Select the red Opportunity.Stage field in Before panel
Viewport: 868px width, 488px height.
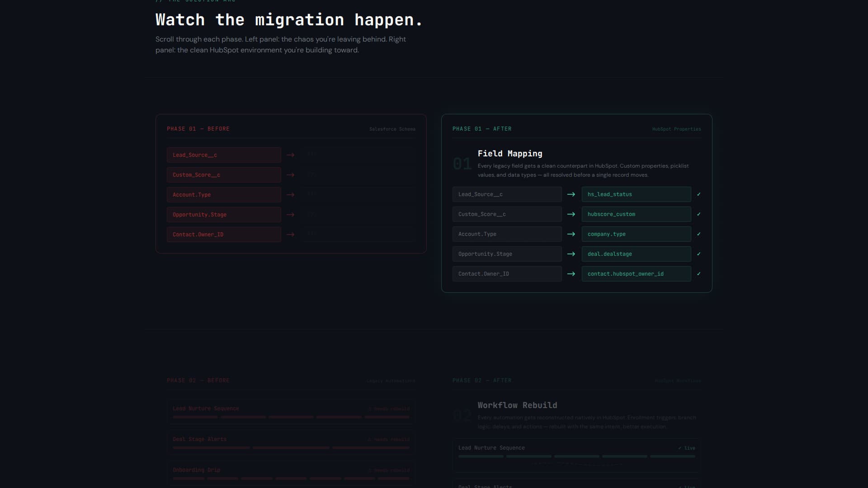[x=224, y=215]
